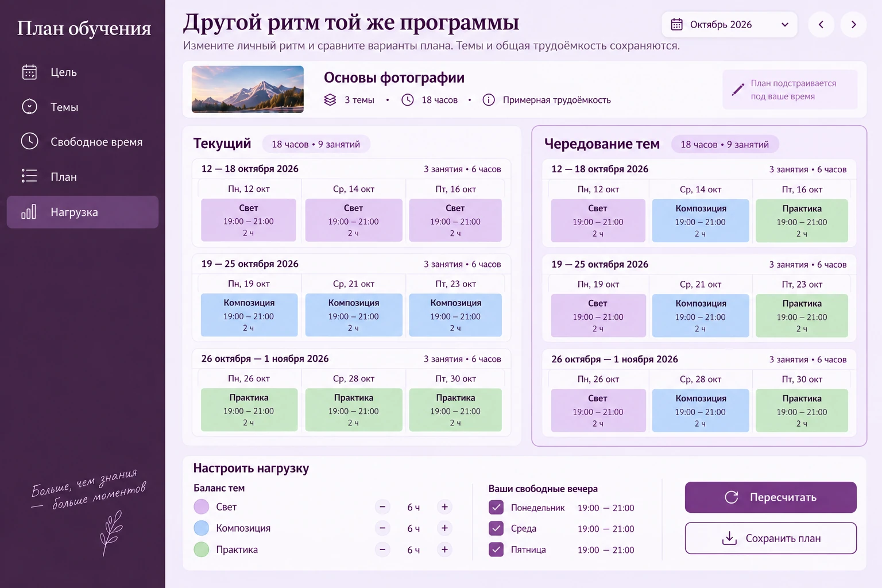Decrease hours for Практика with minus
Viewport: 882px width, 588px height.
click(x=382, y=550)
